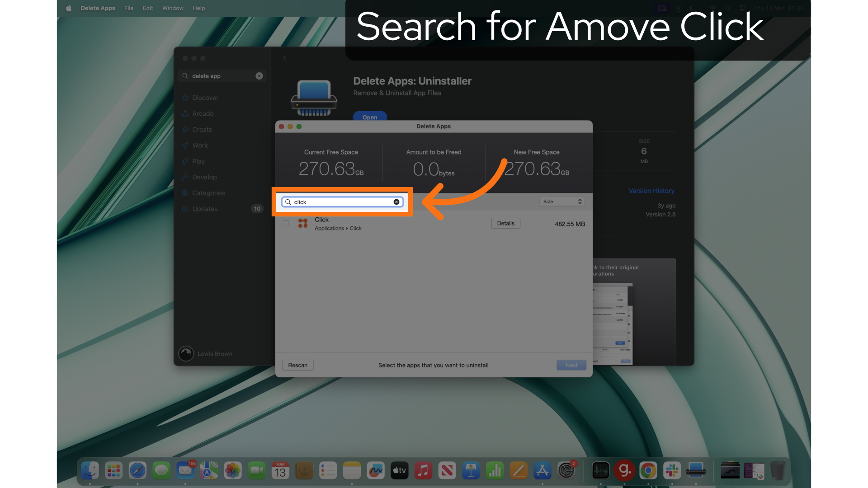
Task: Click the Next button
Action: point(571,365)
